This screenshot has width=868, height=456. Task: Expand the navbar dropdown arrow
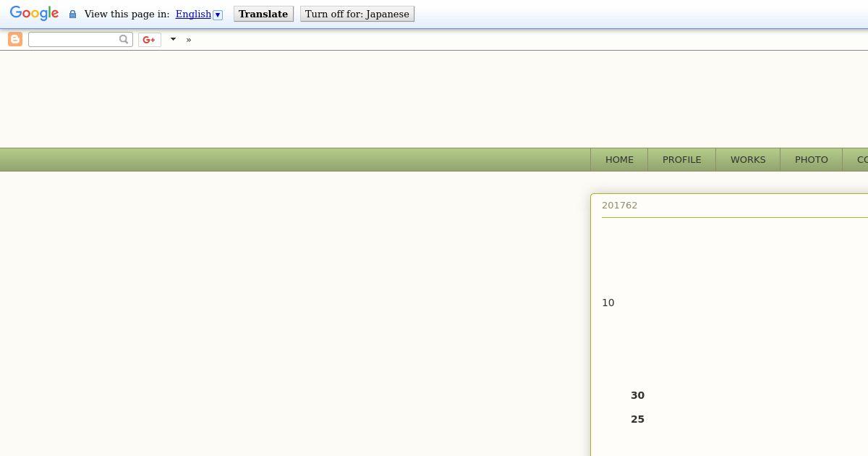pos(173,39)
